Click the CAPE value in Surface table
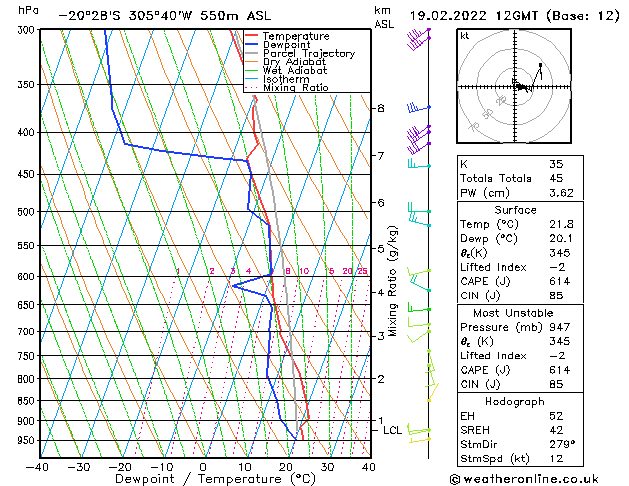 coord(560,281)
